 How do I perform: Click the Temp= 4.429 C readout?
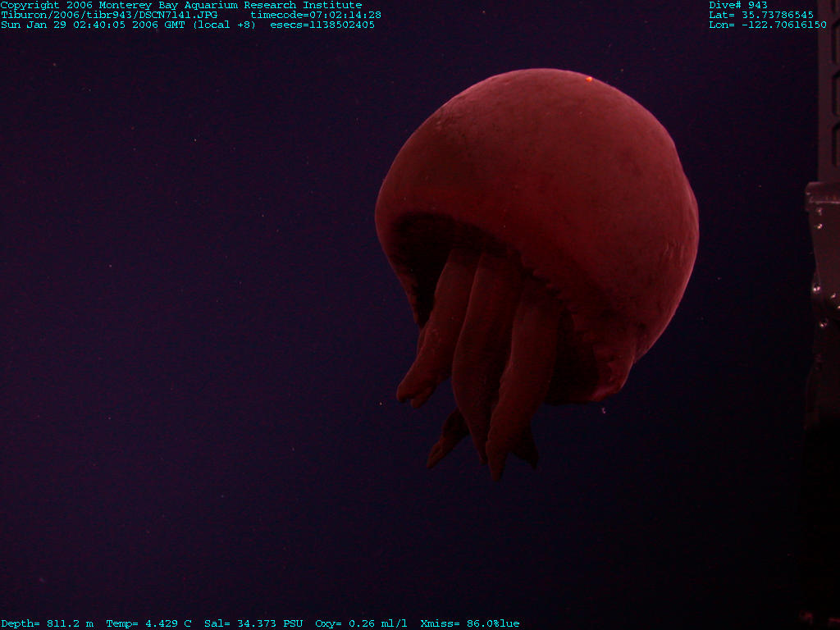(148, 623)
